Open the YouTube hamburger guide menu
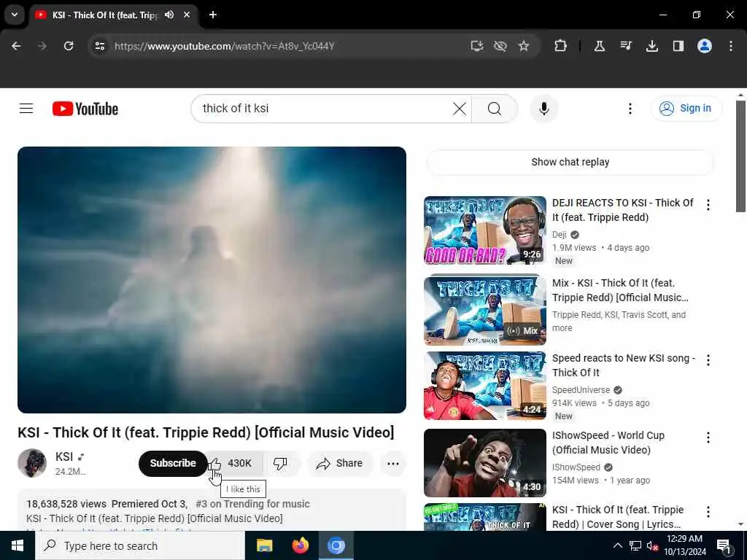 coord(26,109)
